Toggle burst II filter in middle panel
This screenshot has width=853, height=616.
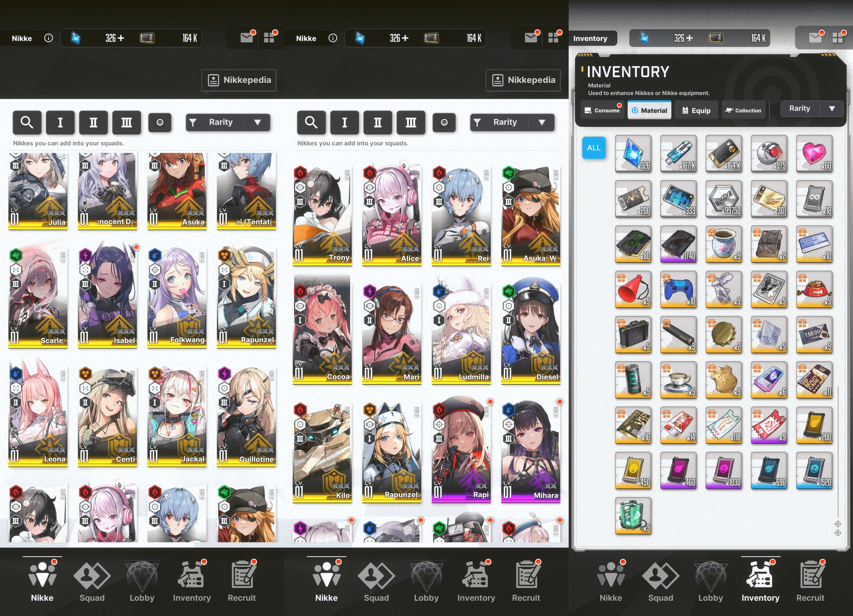378,122
